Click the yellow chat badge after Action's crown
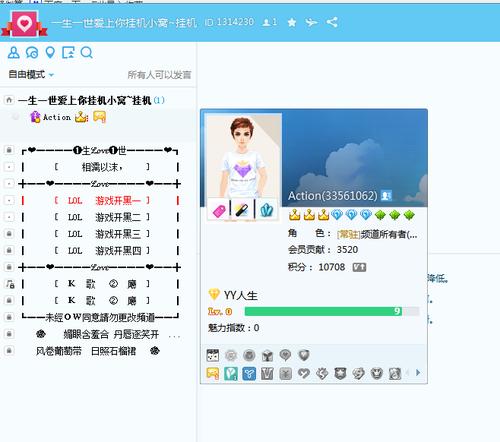The height and width of the screenshot is (442, 500). click(99, 117)
